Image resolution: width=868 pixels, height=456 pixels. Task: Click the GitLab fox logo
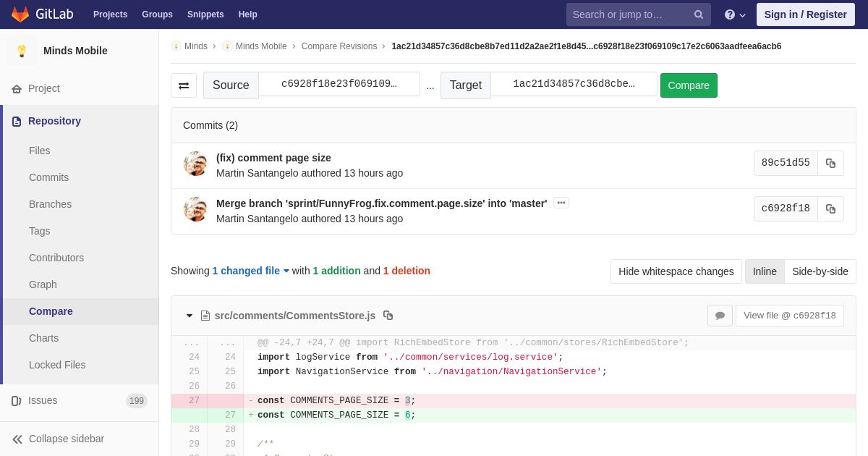point(20,14)
